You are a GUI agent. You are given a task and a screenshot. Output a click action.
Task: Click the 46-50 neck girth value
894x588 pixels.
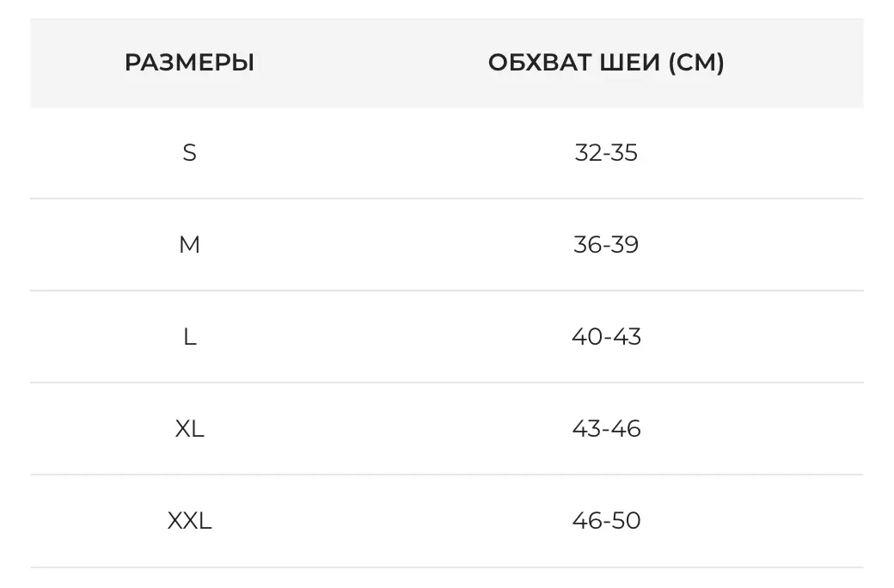606,521
